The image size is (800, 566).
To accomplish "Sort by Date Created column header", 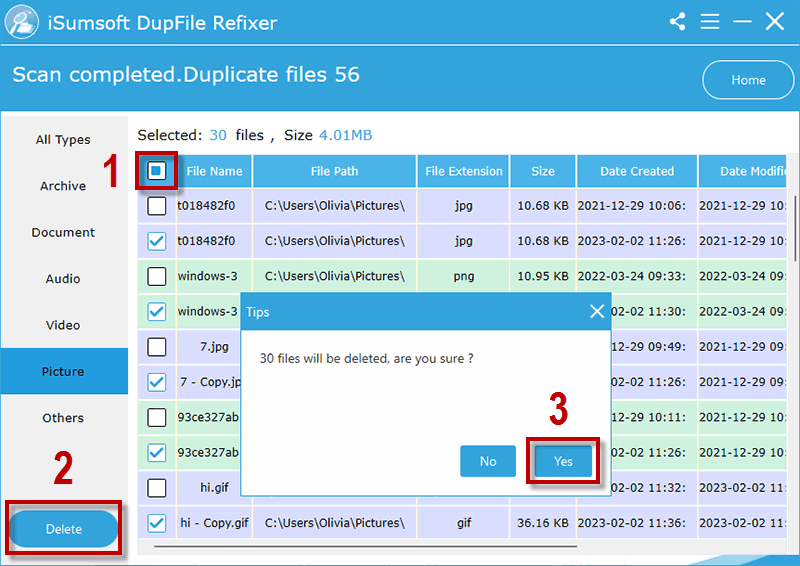I will (637, 171).
